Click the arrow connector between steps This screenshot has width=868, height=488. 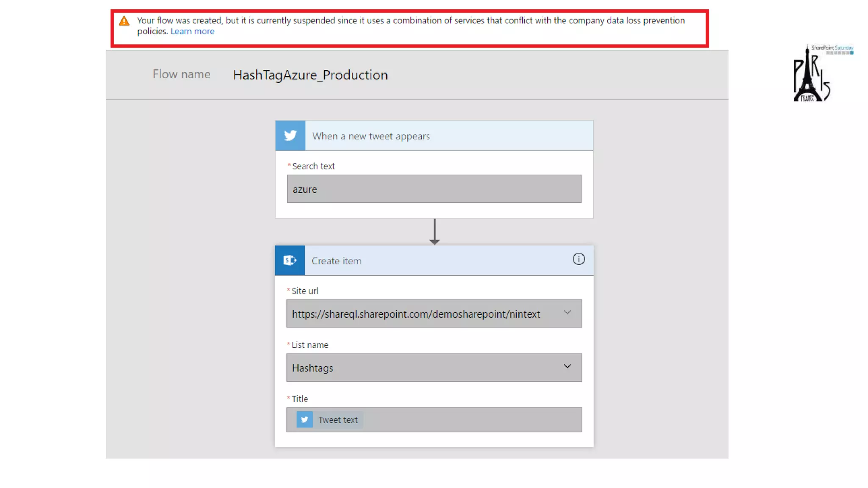coord(434,232)
